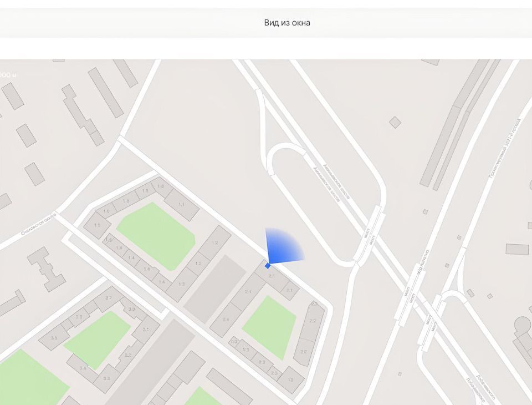This screenshot has width=532, height=405.
Task: Click the blue window-view direction cone
Action: [283, 246]
